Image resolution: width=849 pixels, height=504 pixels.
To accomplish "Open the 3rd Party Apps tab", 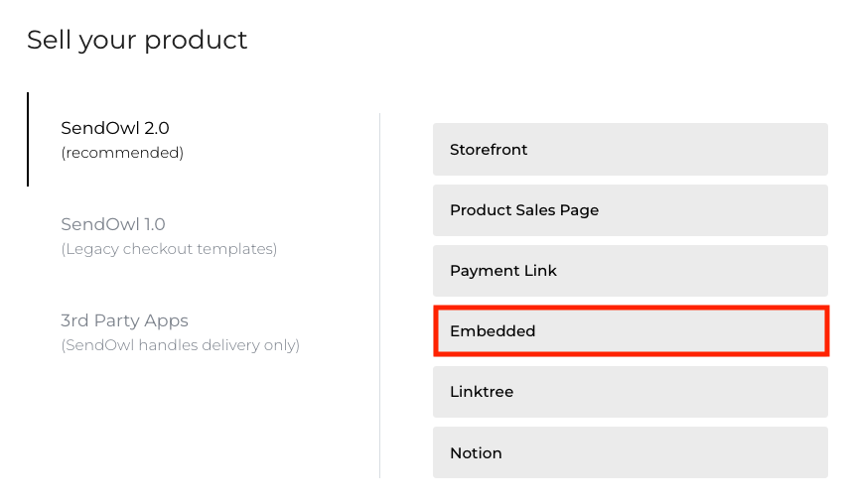I will (124, 320).
